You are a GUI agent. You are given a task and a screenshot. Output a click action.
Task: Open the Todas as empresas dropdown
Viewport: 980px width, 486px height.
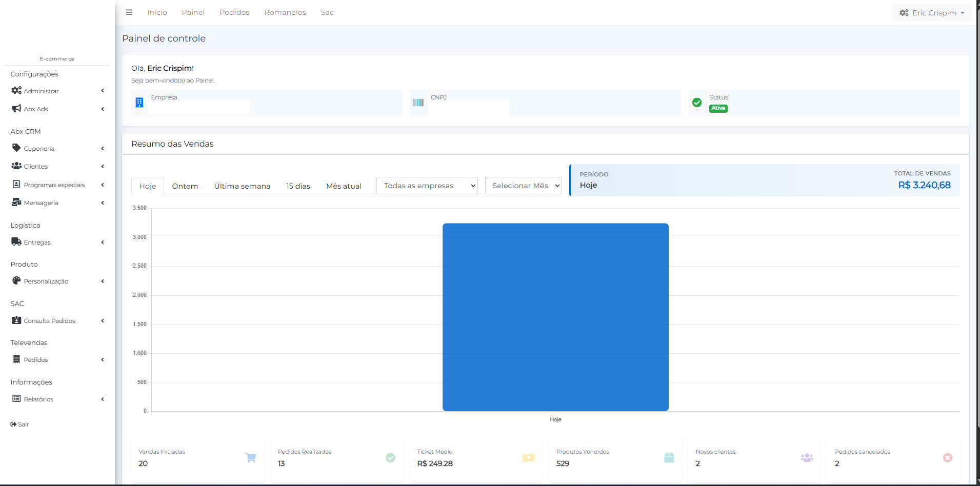coord(427,186)
